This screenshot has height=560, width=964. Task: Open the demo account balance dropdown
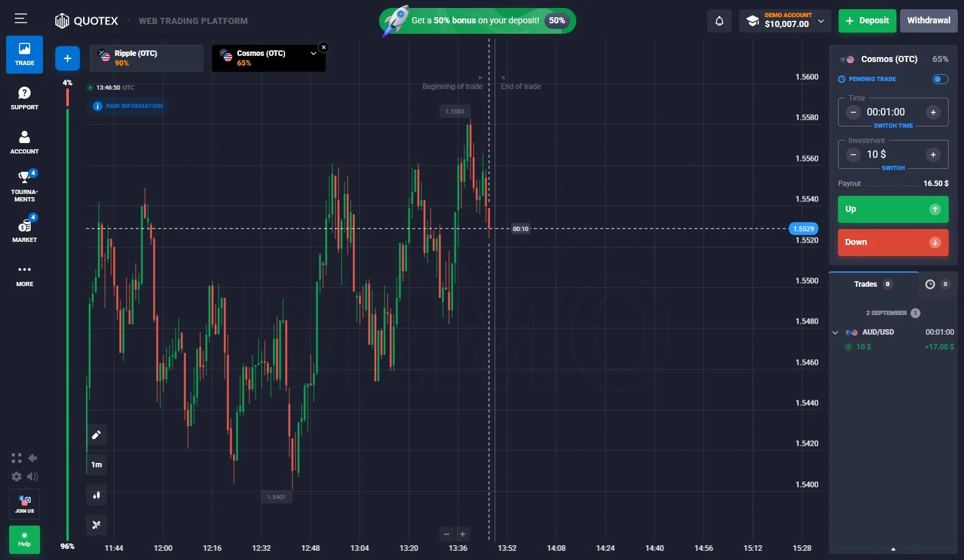pos(785,21)
